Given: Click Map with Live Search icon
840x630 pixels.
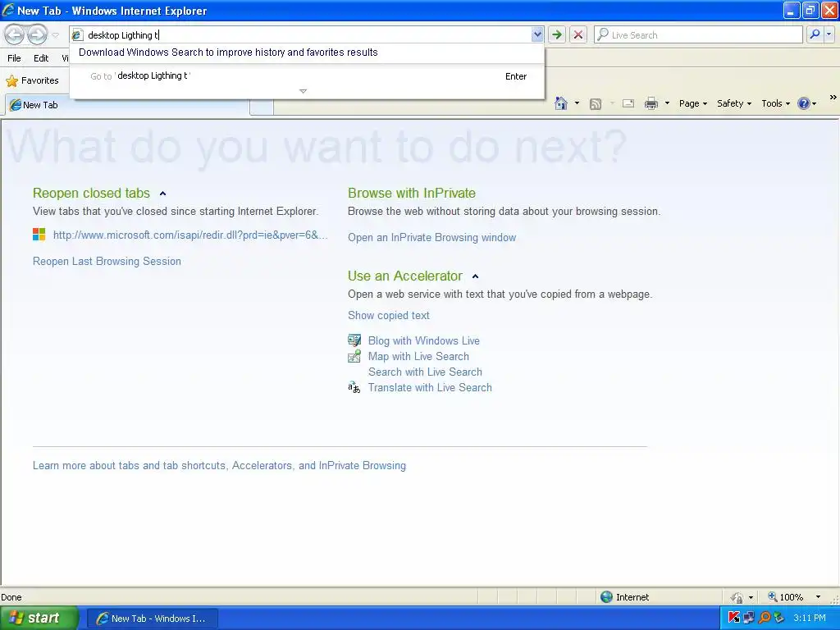Looking at the screenshot, I should (x=354, y=356).
